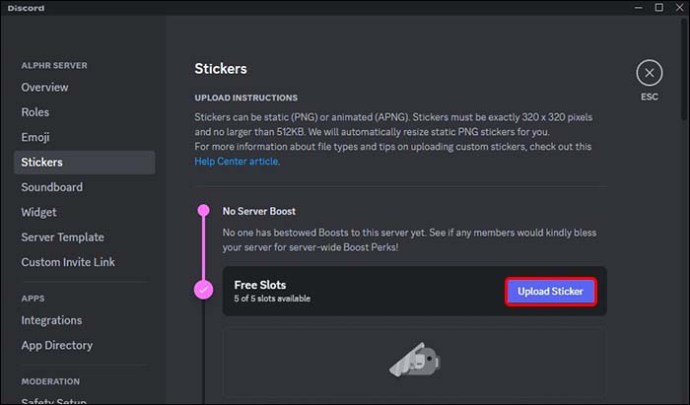
Task: Open the Emoji settings tab
Action: tap(35, 137)
